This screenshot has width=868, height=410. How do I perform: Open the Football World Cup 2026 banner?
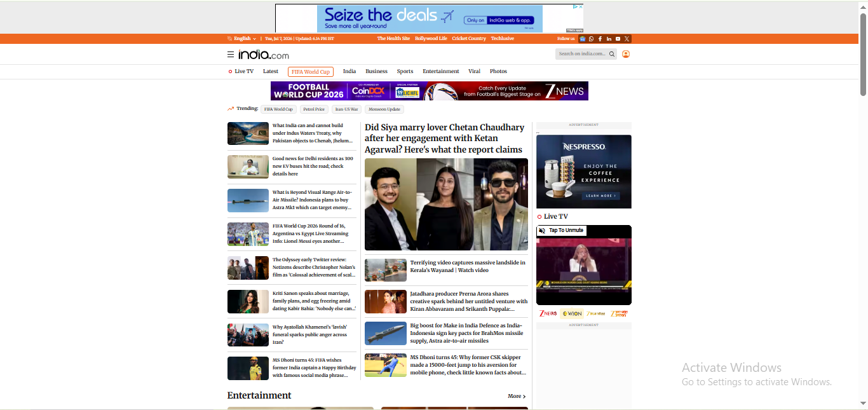tap(430, 91)
